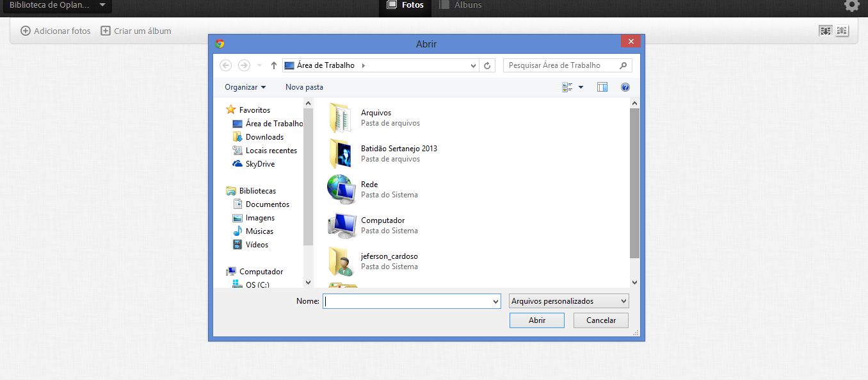The image size is (868, 380).
Task: Open Biblioteca de Oplan... dropdown
Action: point(56,5)
